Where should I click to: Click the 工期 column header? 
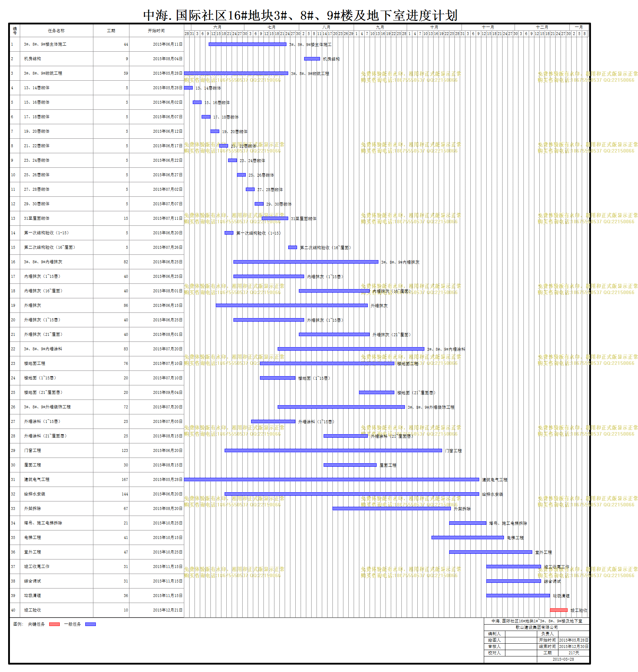tap(111, 31)
